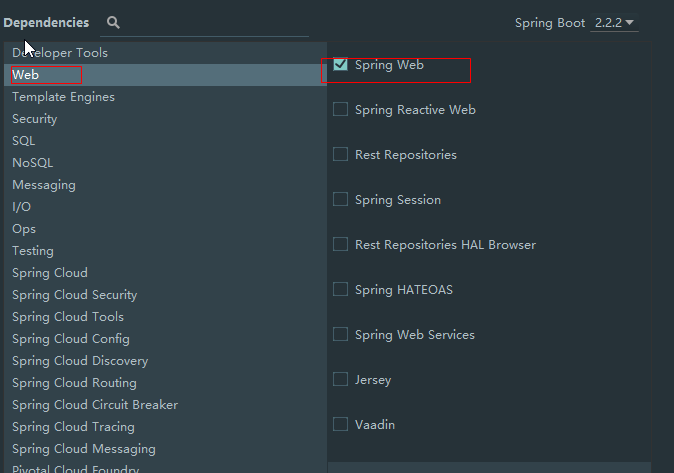Click the Jersey label text
This screenshot has height=473, width=674.
pos(373,380)
